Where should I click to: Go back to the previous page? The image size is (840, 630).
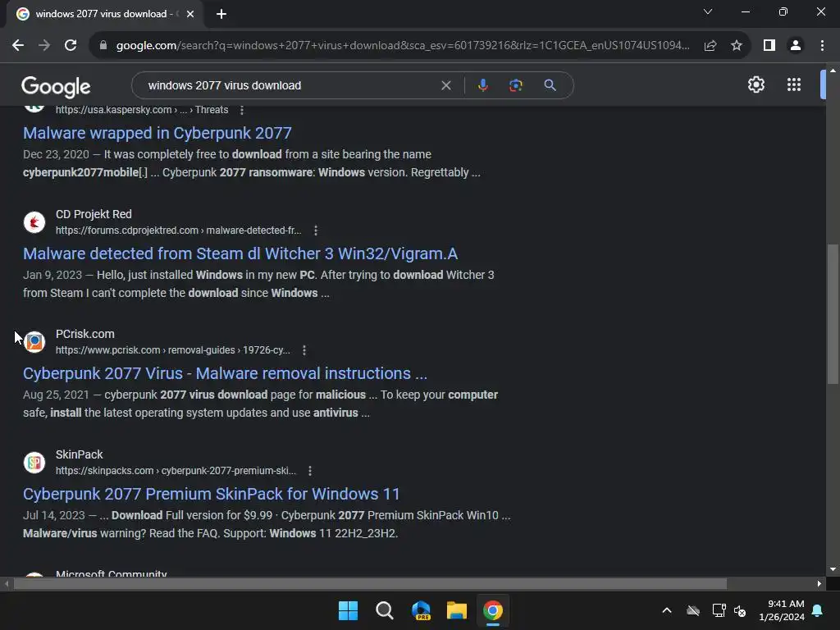18,46
